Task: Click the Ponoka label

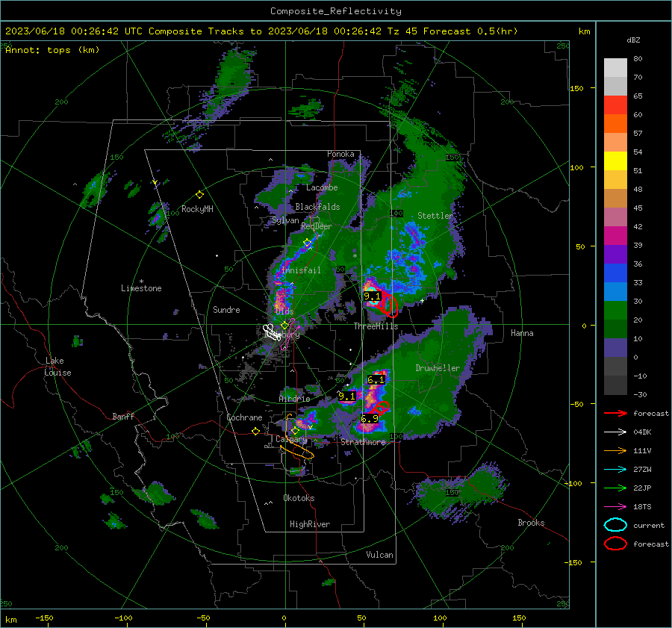Action: tap(340, 154)
